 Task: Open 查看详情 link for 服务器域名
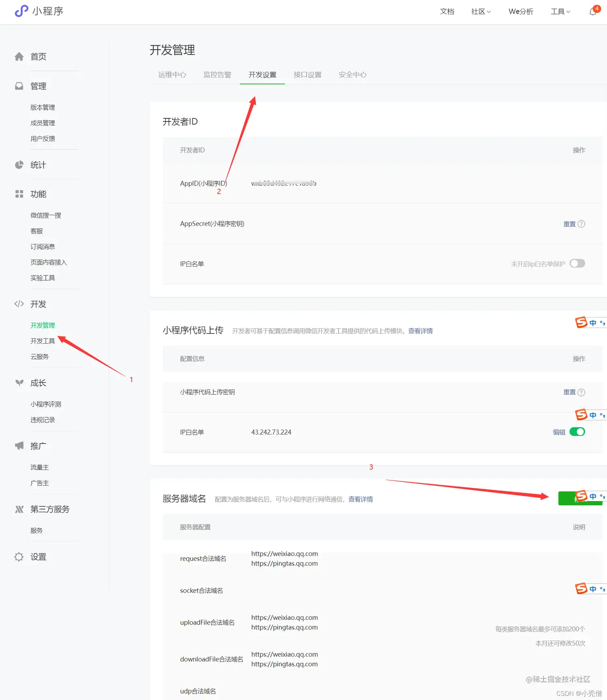point(361,499)
